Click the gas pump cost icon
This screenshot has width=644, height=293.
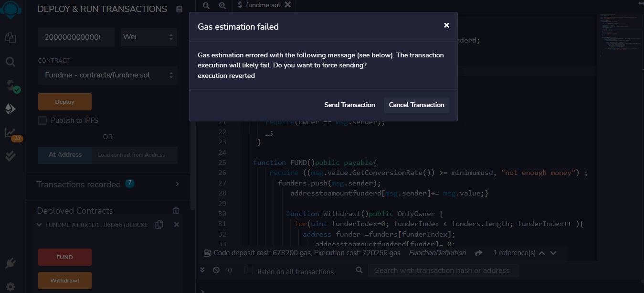pyautogui.click(x=207, y=253)
